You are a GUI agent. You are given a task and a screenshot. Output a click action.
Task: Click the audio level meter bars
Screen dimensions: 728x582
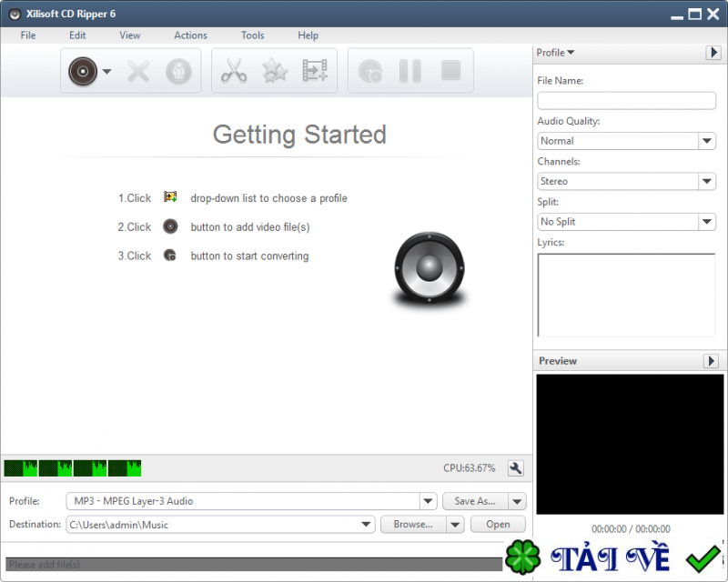coord(71,467)
